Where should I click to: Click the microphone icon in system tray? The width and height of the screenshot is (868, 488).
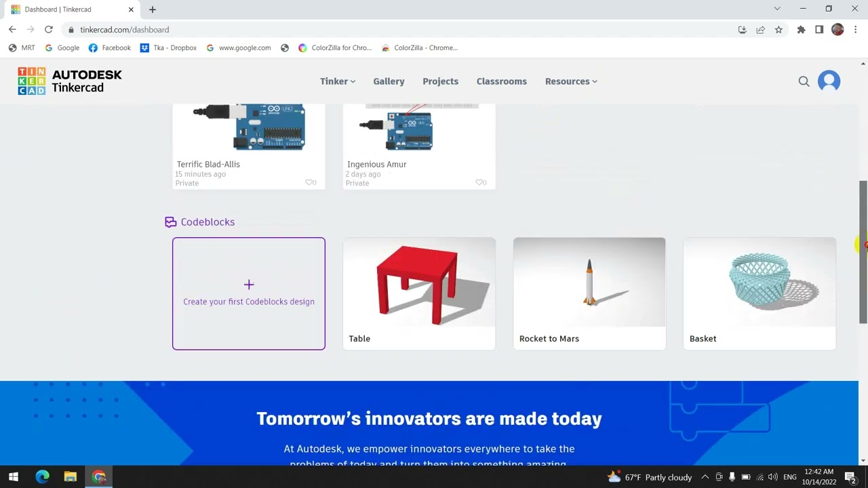click(x=732, y=477)
